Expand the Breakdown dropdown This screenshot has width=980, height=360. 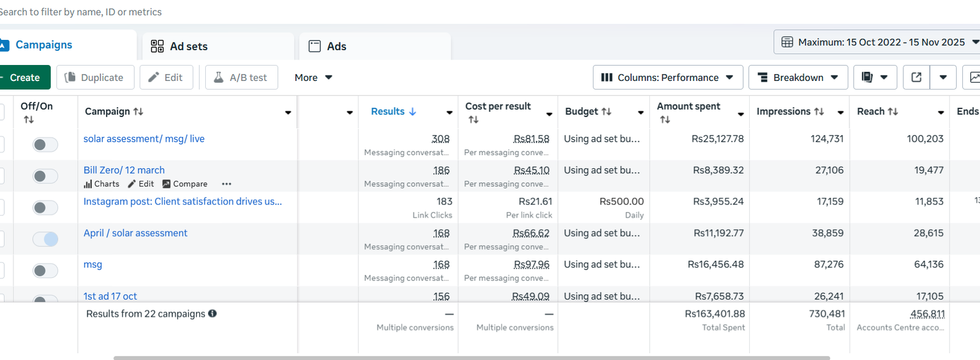[x=798, y=77]
